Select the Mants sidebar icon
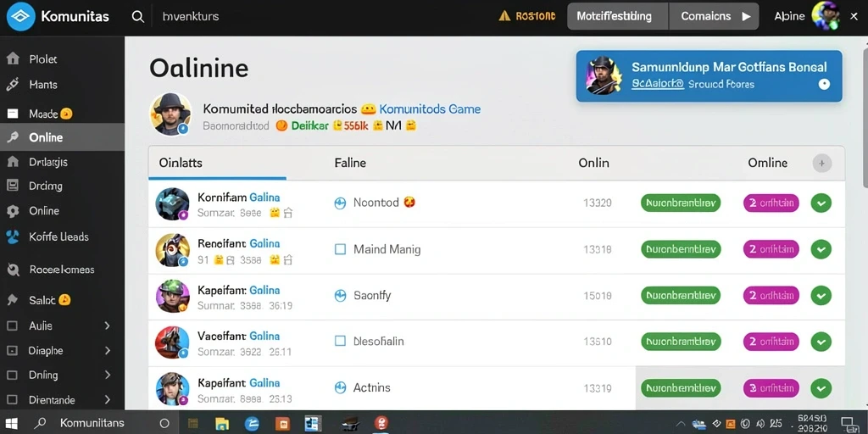The image size is (868, 434). pyautogui.click(x=12, y=85)
